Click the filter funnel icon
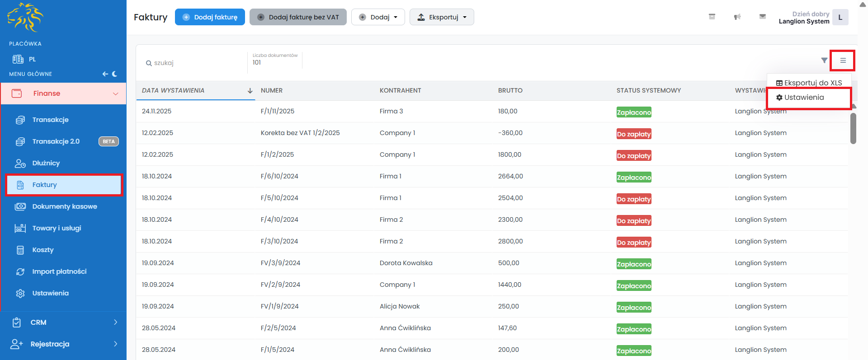Screen dimensions: 868x360 [x=824, y=61]
